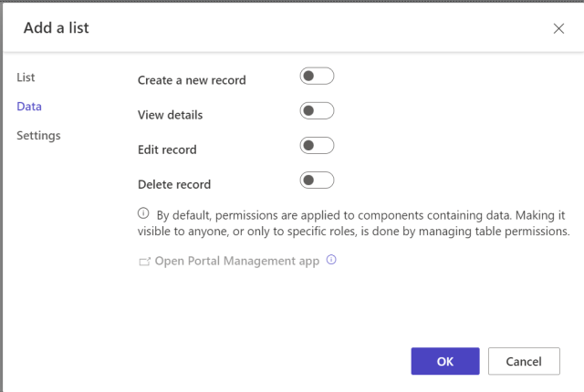Screen dimensions: 584x392
Task: Click the info icon before permissions note
Action: click(x=143, y=213)
